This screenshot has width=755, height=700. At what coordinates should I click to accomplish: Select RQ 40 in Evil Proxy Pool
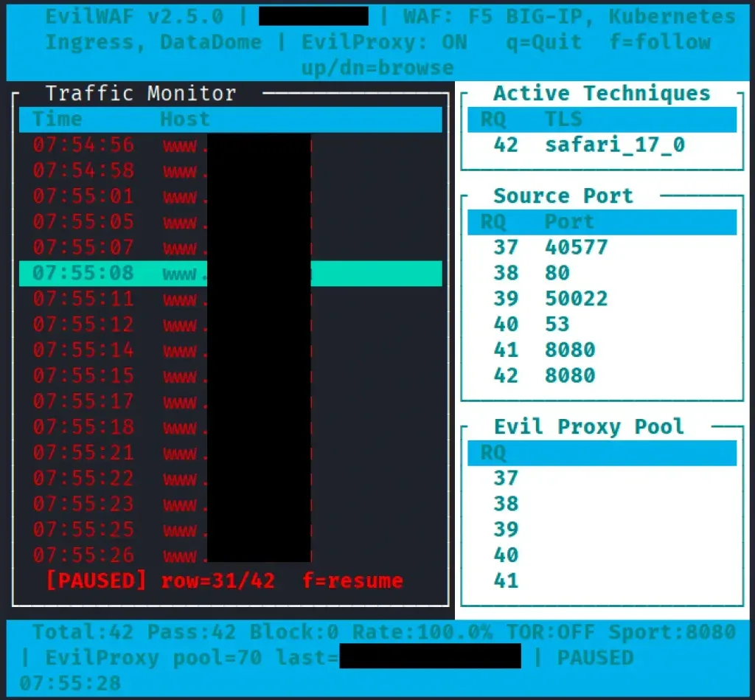pyautogui.click(x=602, y=555)
